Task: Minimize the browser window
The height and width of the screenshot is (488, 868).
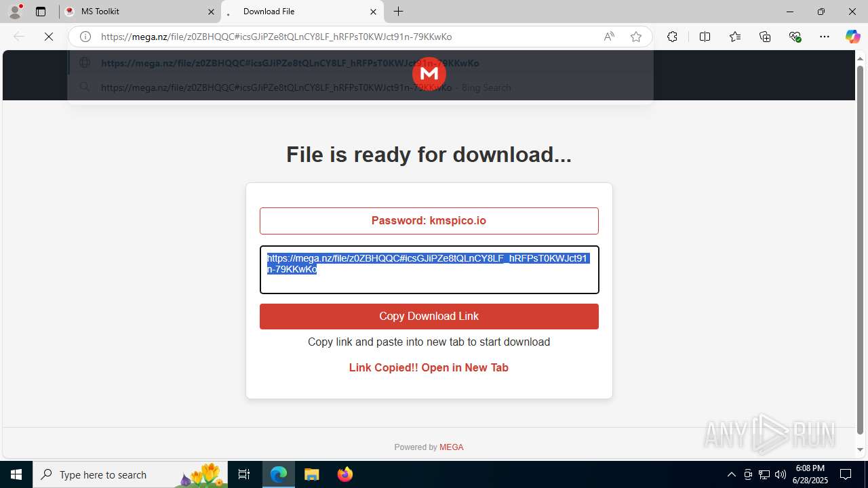Action: [789, 12]
